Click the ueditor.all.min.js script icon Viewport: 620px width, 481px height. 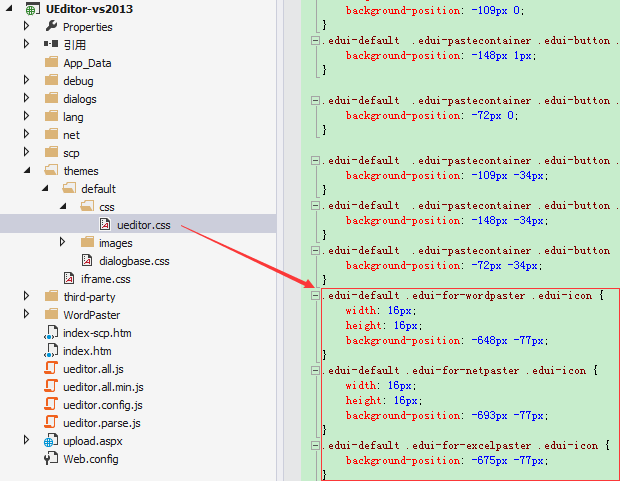[x=51, y=386]
